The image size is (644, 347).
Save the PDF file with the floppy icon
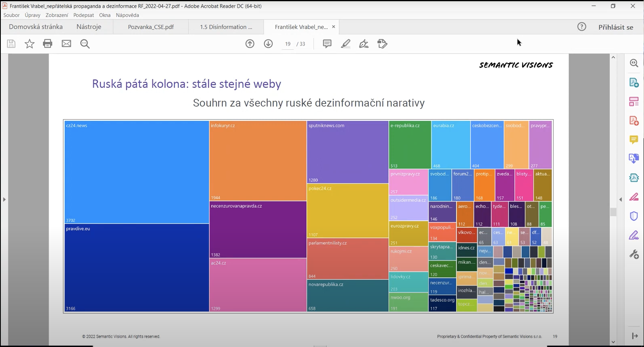click(11, 44)
